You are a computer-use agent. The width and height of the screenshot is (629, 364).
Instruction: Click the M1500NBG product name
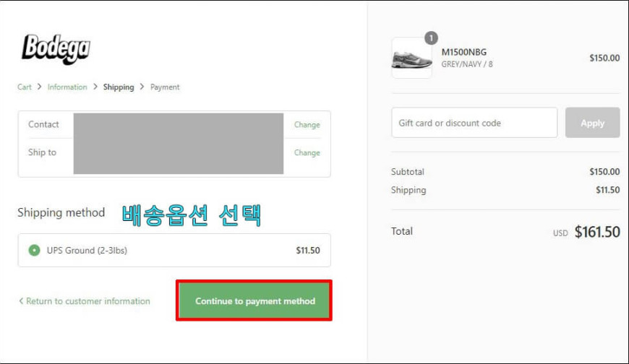click(x=464, y=52)
